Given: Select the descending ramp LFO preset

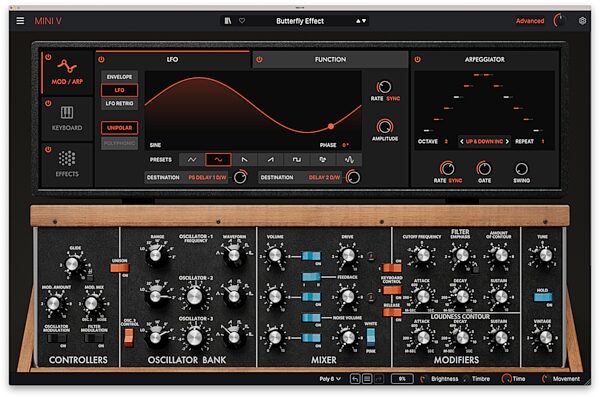Looking at the screenshot, I should coord(244,160).
